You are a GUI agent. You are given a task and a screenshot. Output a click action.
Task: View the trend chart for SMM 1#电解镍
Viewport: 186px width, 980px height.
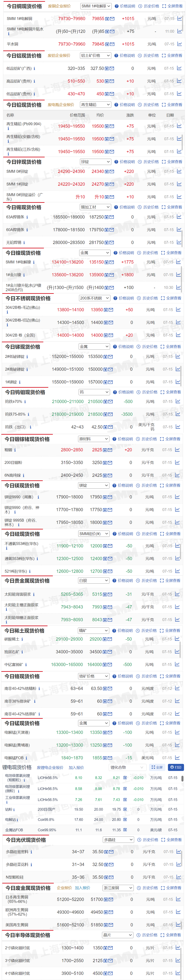(178, 262)
